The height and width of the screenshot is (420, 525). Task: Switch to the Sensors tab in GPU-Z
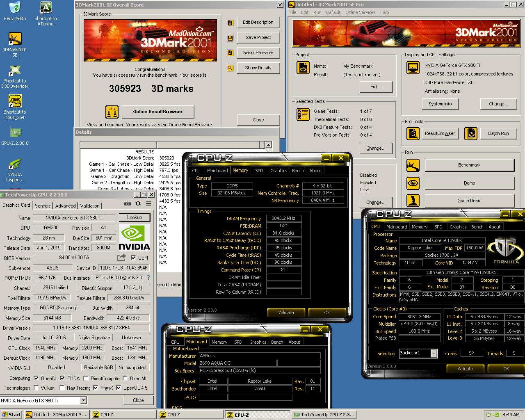click(x=43, y=206)
